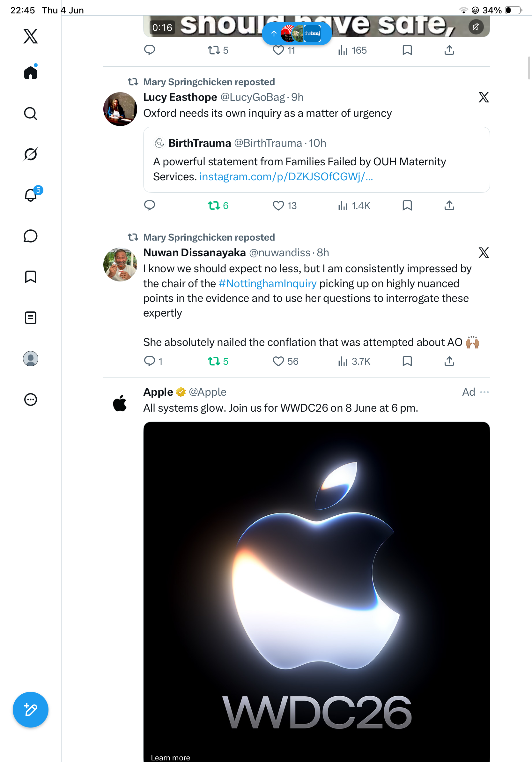Open Grok action on Lucy Easthope's post
Image resolution: width=532 pixels, height=762 pixels.
pyautogui.click(x=484, y=97)
